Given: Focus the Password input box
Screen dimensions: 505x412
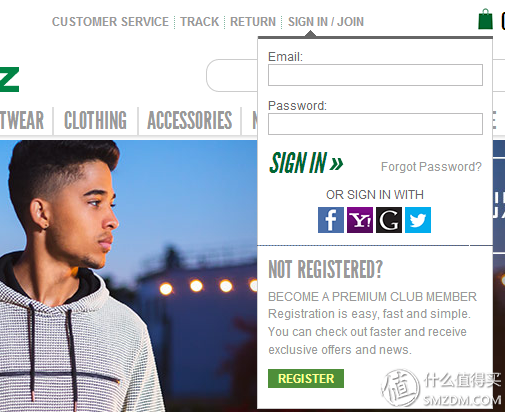Looking at the screenshot, I should coord(375,124).
